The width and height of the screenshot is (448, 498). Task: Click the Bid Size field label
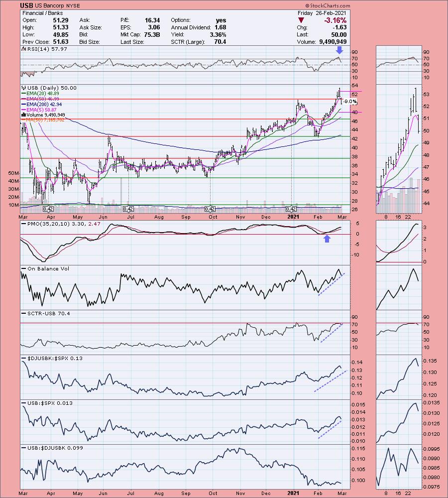tap(90, 42)
